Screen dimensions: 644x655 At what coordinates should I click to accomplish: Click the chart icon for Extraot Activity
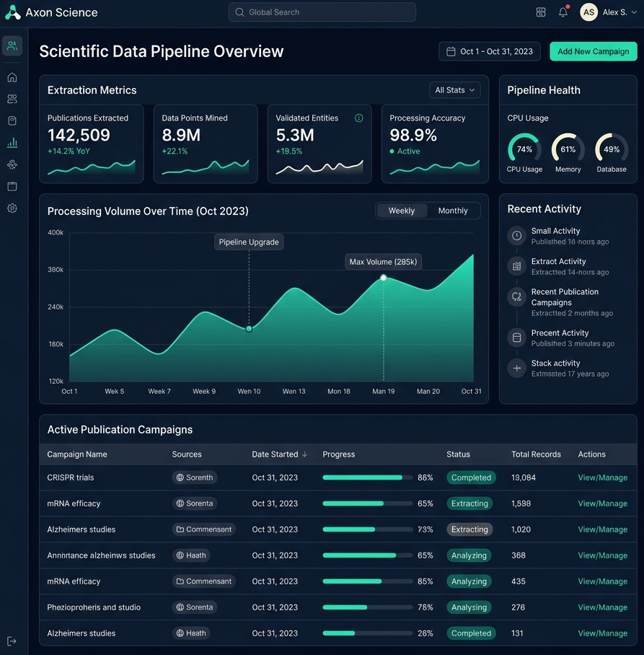516,266
